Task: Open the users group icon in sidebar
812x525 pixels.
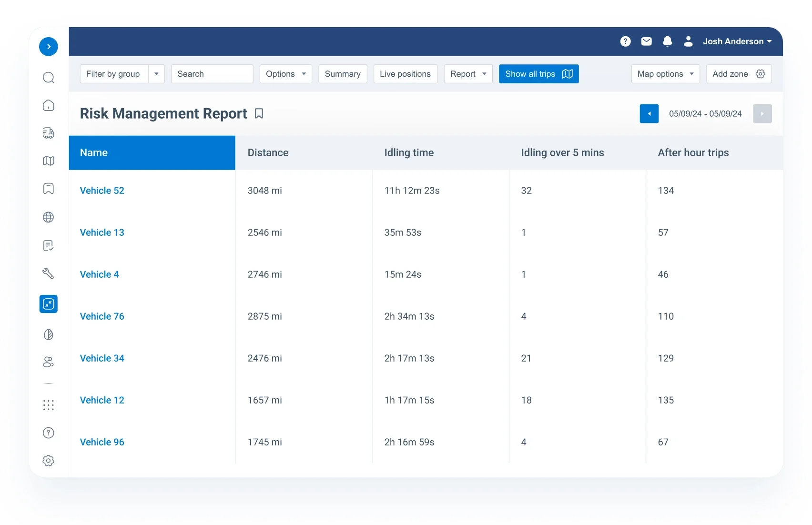Action: click(x=49, y=362)
